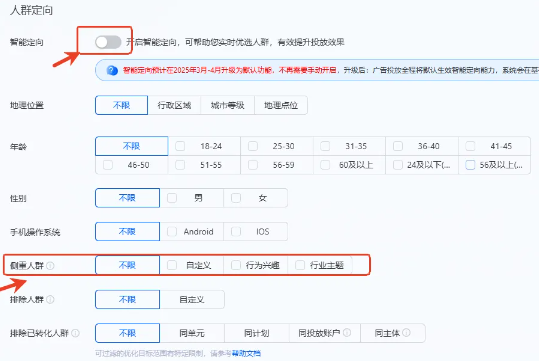The width and height of the screenshot is (539, 361).
Task: Check the 行业主题 box
Action: pyautogui.click(x=300, y=265)
